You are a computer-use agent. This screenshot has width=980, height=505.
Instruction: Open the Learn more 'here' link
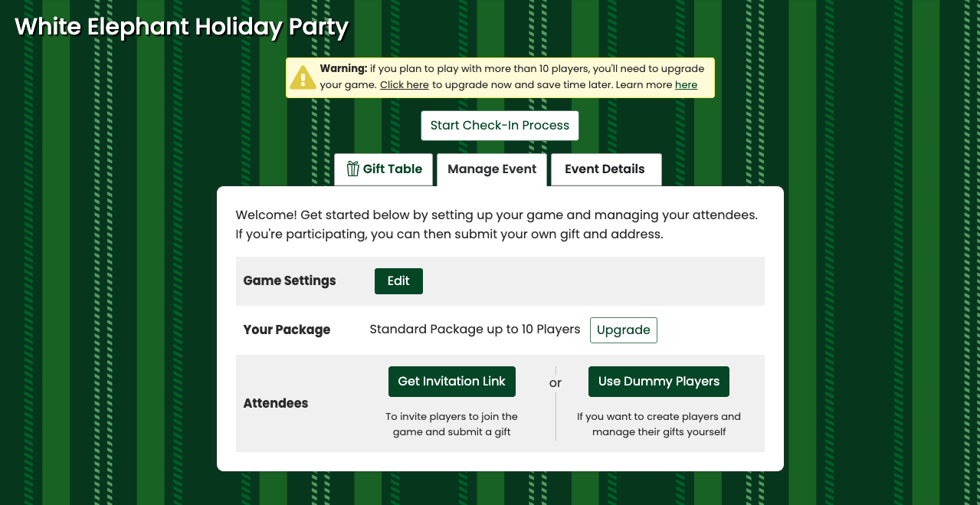pyautogui.click(x=686, y=85)
